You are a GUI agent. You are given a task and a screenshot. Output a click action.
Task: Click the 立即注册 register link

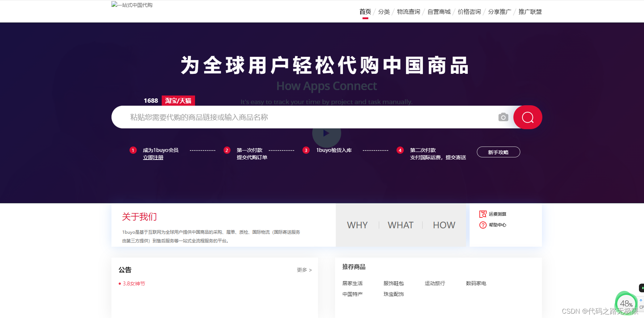pyautogui.click(x=153, y=158)
